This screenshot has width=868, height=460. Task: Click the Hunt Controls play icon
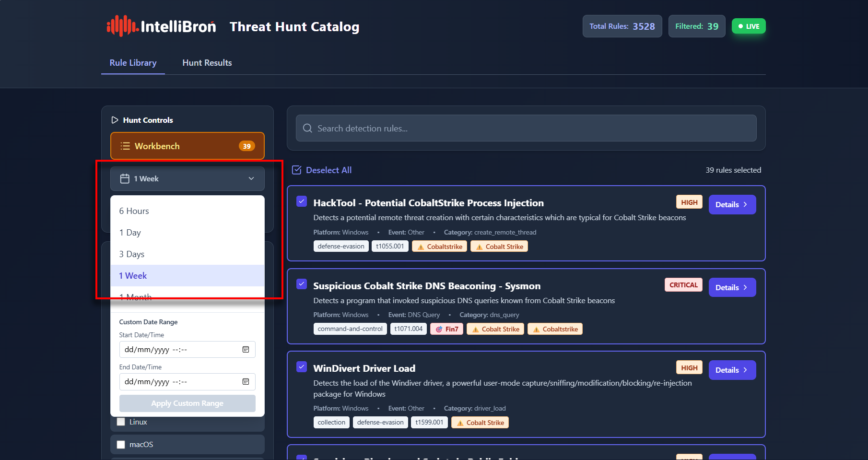(115, 120)
